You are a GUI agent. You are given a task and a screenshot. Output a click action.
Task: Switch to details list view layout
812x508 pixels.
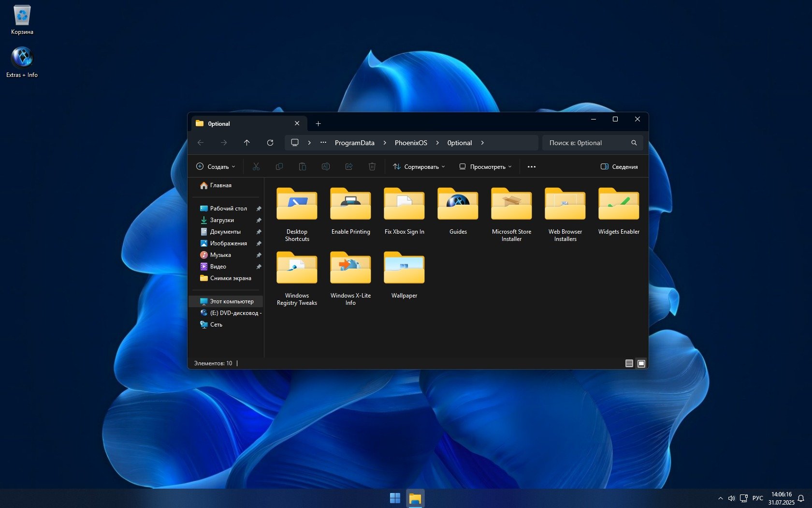coord(629,363)
